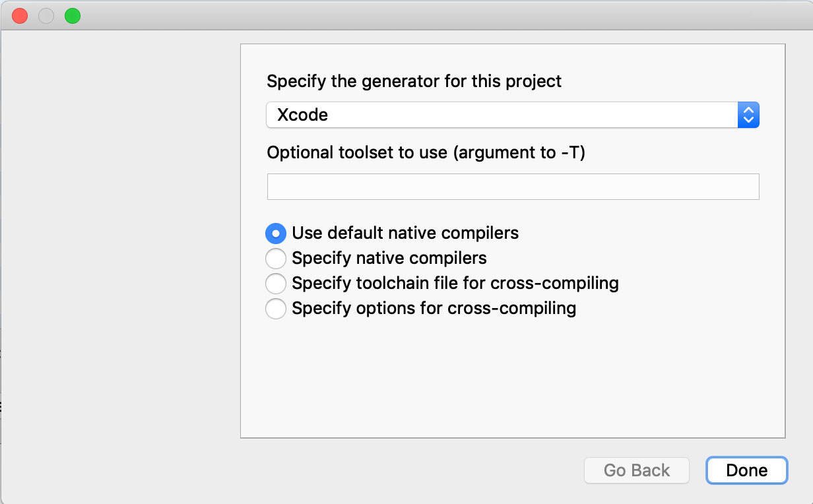Click the 'Specify the generator for this project' heading

[x=414, y=81]
